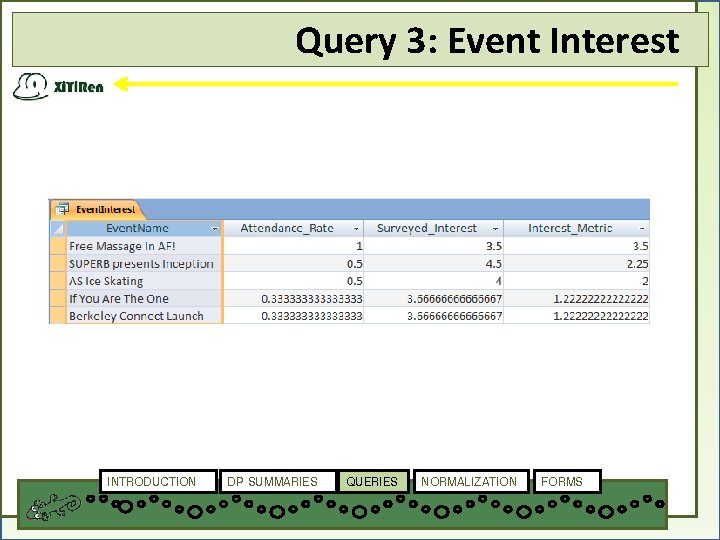Select the SUPERB presents Inception cell
This screenshot has height=540, width=720.
tap(145, 264)
